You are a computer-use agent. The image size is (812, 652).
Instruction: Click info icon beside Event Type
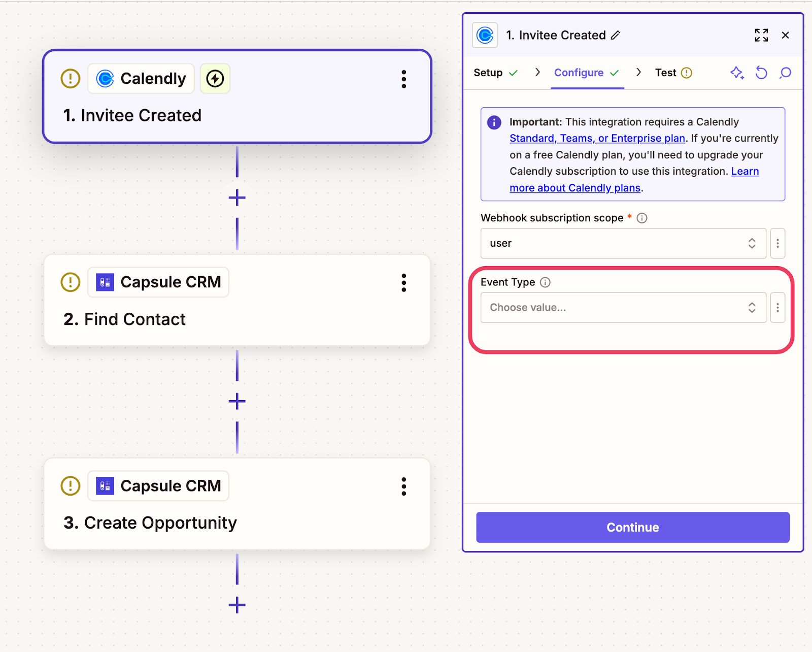(x=545, y=282)
